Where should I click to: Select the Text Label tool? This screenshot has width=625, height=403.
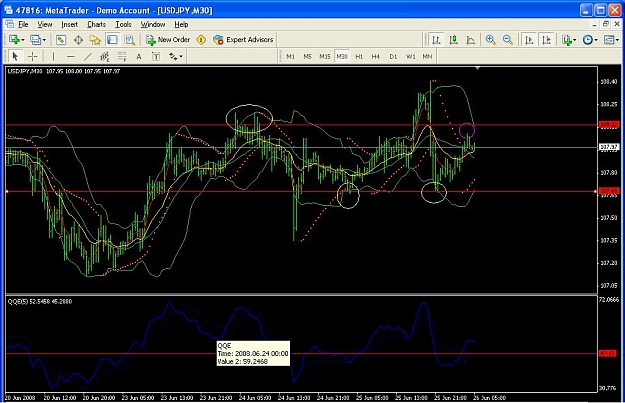point(156,57)
